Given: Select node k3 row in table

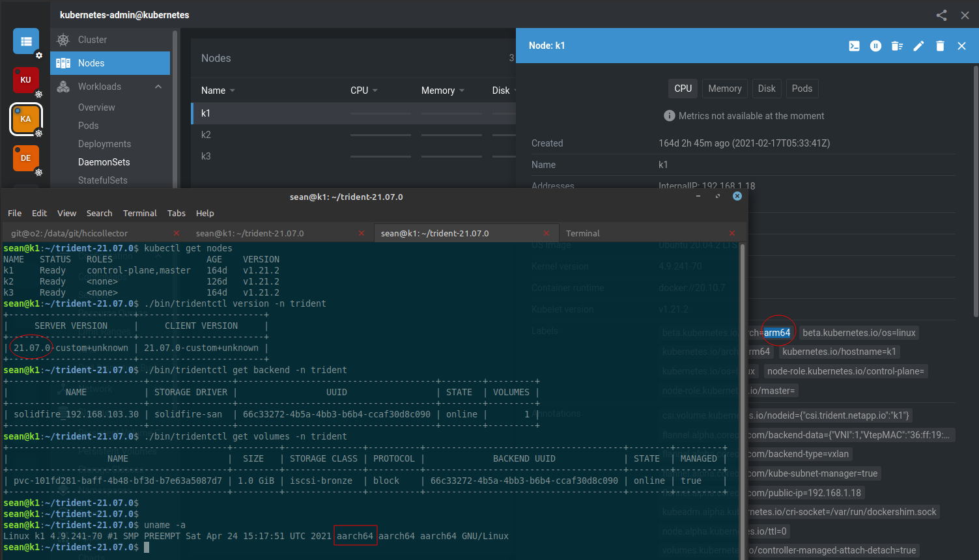Looking at the screenshot, I should 354,156.
